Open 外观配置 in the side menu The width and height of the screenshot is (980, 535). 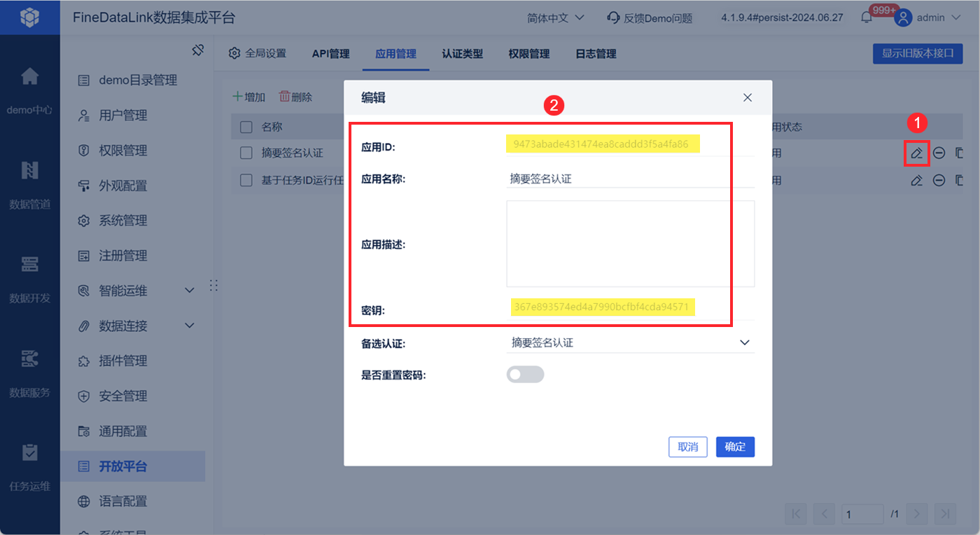click(x=133, y=186)
